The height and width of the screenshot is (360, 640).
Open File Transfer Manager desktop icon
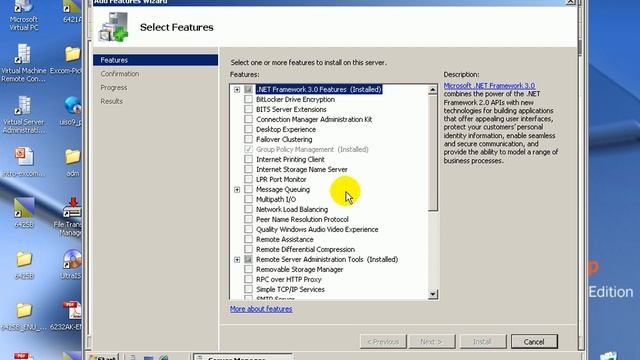click(69, 217)
